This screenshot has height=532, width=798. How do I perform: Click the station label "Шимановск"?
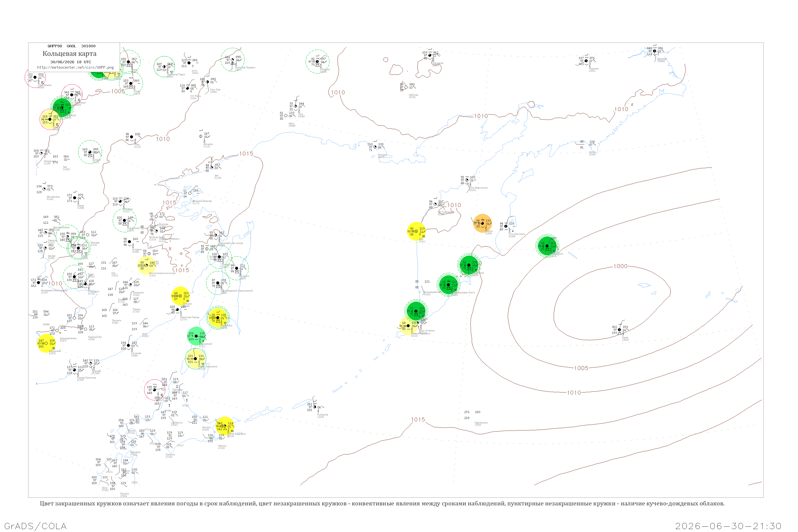[53, 197]
